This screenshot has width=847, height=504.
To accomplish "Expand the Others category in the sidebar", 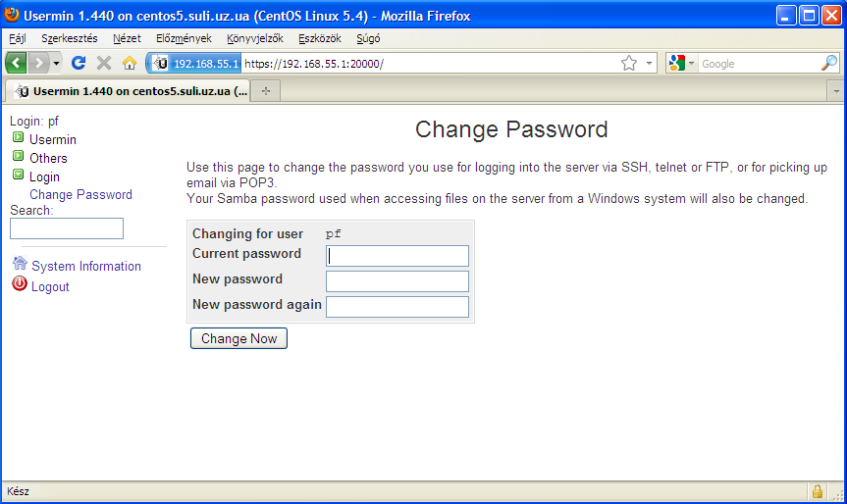I will [18, 157].
